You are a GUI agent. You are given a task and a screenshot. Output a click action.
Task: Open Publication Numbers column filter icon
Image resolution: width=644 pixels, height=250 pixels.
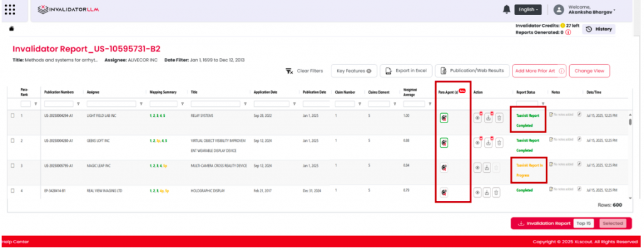78,104
